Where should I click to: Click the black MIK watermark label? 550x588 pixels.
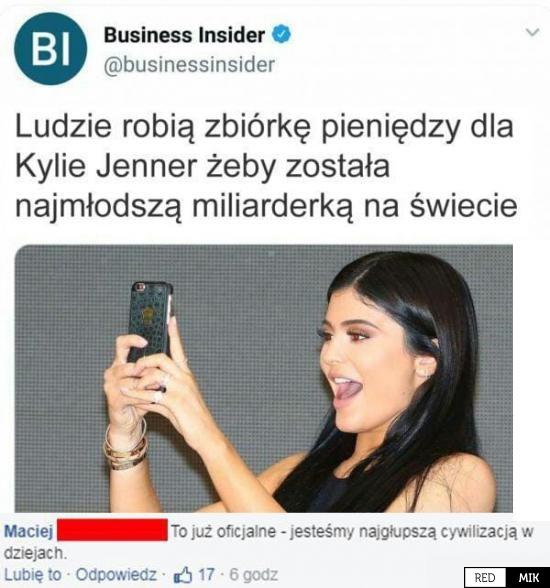(x=528, y=578)
